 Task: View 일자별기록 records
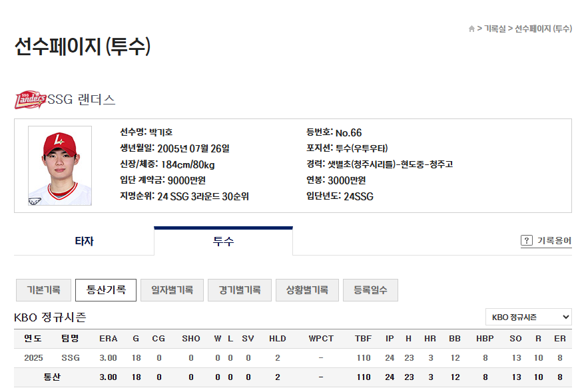(x=172, y=290)
